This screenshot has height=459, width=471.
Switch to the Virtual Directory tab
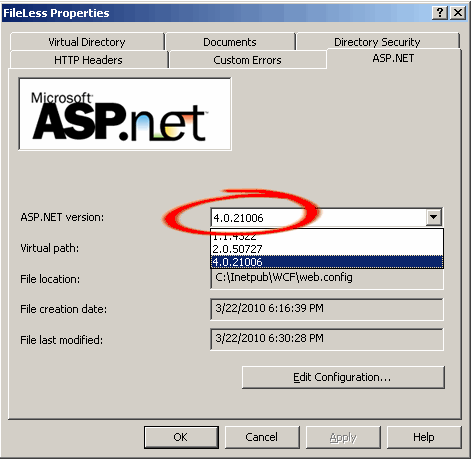[87, 42]
